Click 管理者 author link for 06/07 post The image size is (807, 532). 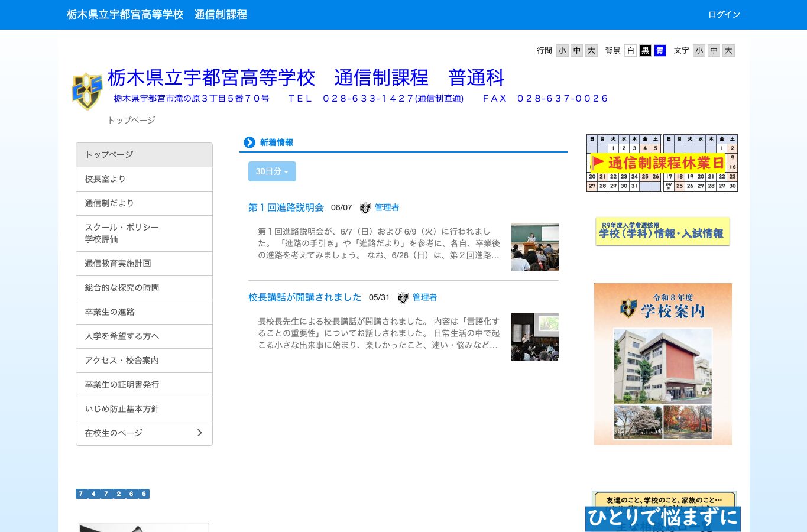pos(387,207)
